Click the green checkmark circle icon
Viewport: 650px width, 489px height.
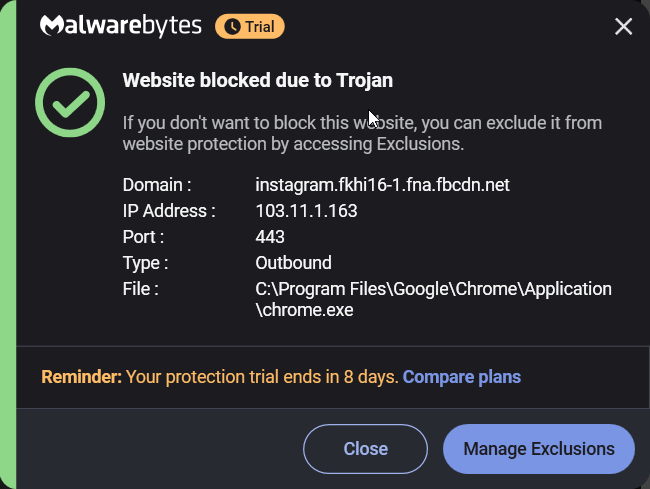pyautogui.click(x=70, y=102)
